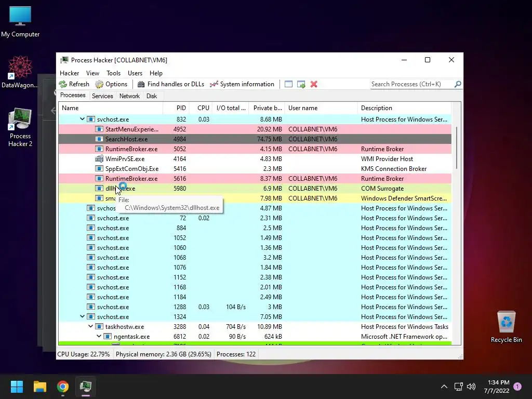Sort by the Description column header
The image size is (532, 399).
click(404, 108)
